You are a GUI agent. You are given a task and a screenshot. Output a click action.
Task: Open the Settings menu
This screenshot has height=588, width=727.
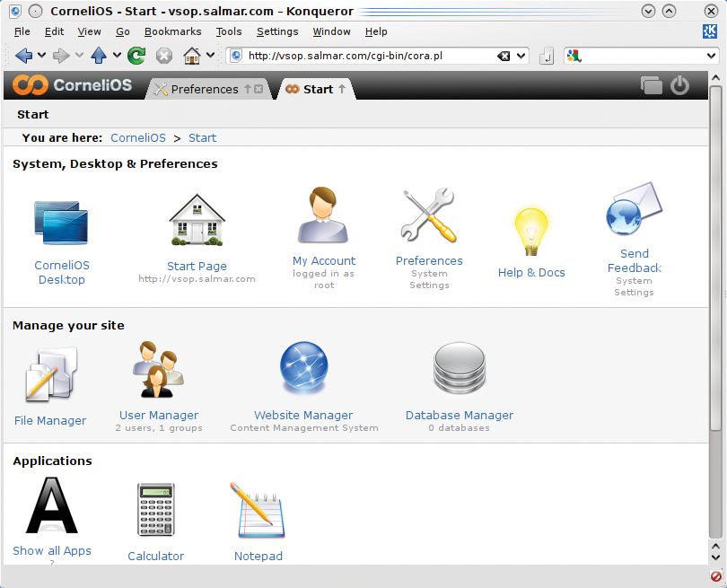pos(277,31)
